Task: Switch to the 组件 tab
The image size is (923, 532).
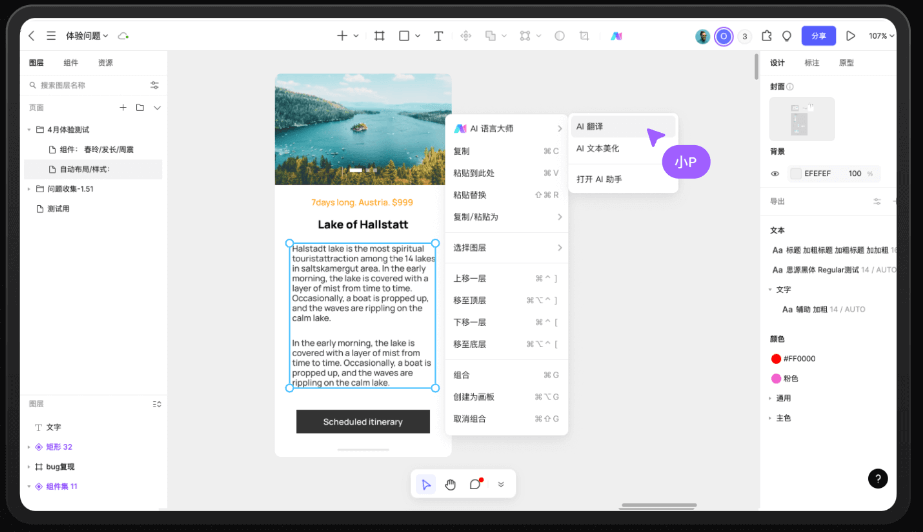Action: 71,62
